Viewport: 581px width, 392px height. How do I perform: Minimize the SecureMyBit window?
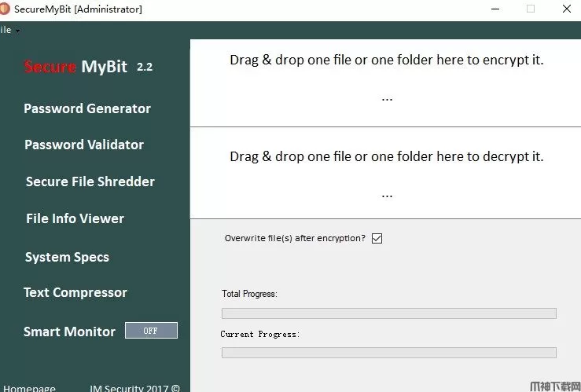click(494, 9)
